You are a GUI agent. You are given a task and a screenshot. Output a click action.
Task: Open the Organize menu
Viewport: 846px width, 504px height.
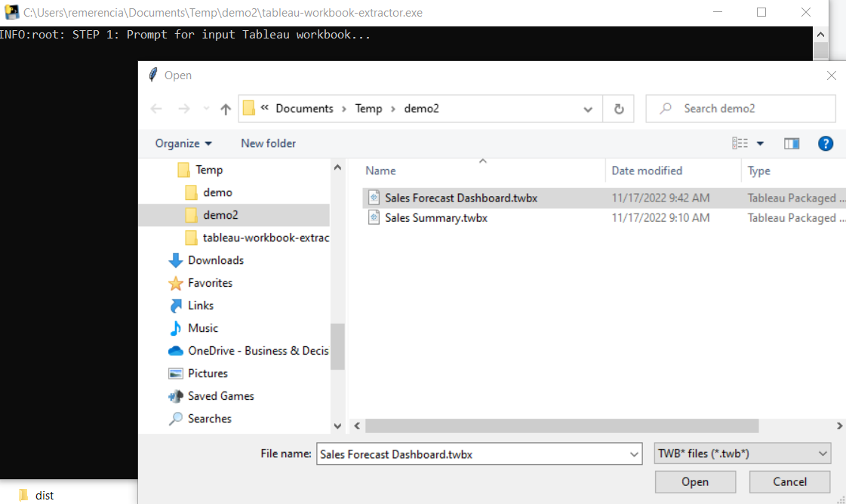(x=183, y=143)
